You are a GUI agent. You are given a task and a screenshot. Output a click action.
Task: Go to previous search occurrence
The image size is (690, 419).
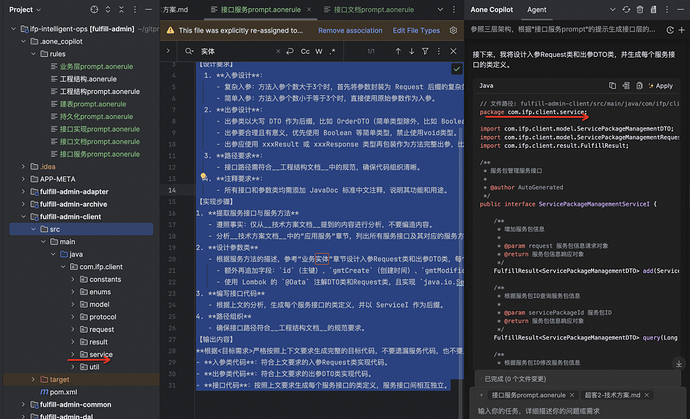(398, 51)
